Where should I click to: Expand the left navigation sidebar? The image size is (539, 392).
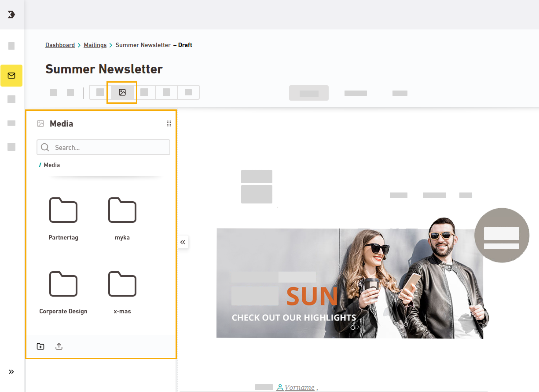(x=11, y=372)
